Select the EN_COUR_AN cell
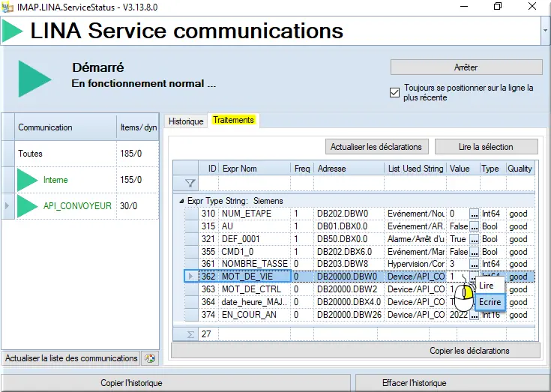551x392 pixels. [255, 315]
